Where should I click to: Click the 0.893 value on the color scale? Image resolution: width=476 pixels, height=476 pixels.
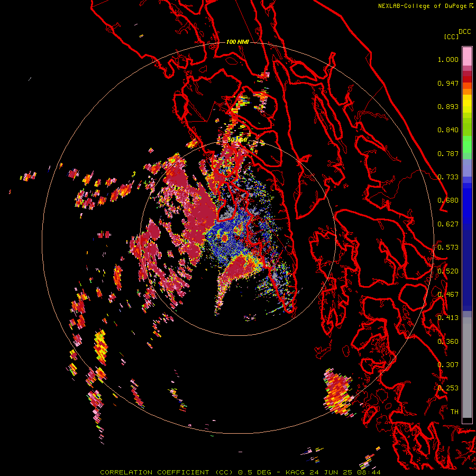tap(448, 106)
